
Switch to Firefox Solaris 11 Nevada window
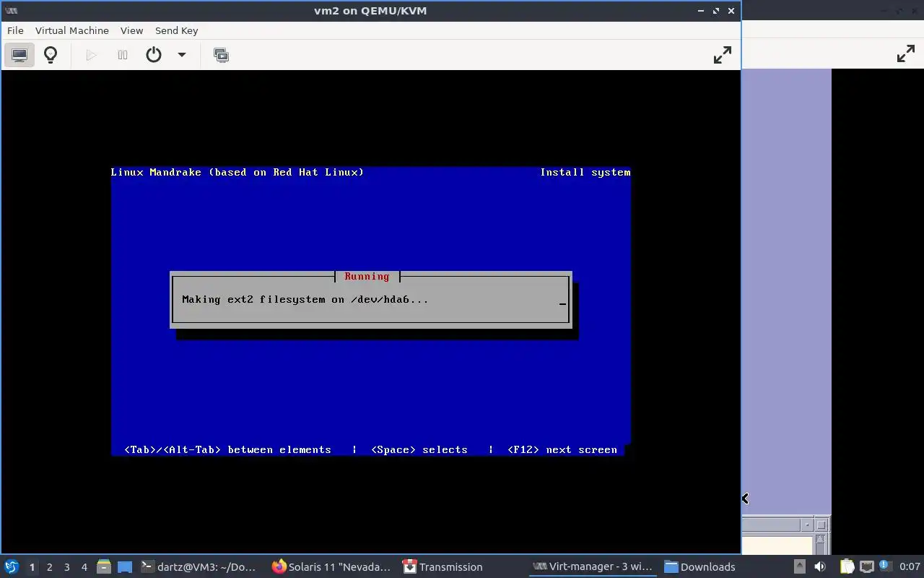click(331, 567)
